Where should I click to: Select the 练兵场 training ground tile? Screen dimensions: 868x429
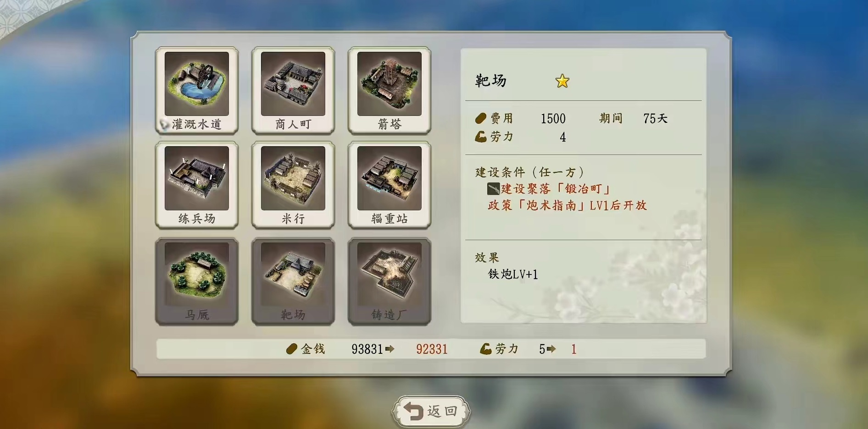[197, 185]
